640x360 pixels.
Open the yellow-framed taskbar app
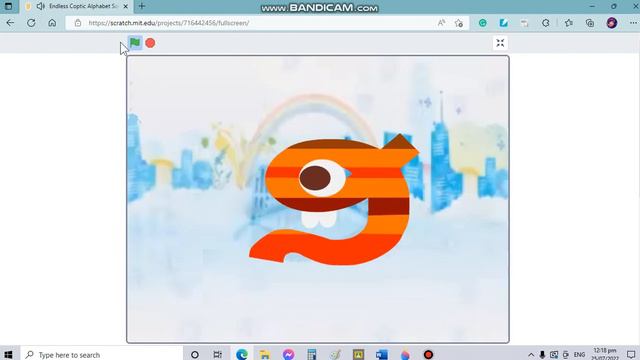(358, 354)
